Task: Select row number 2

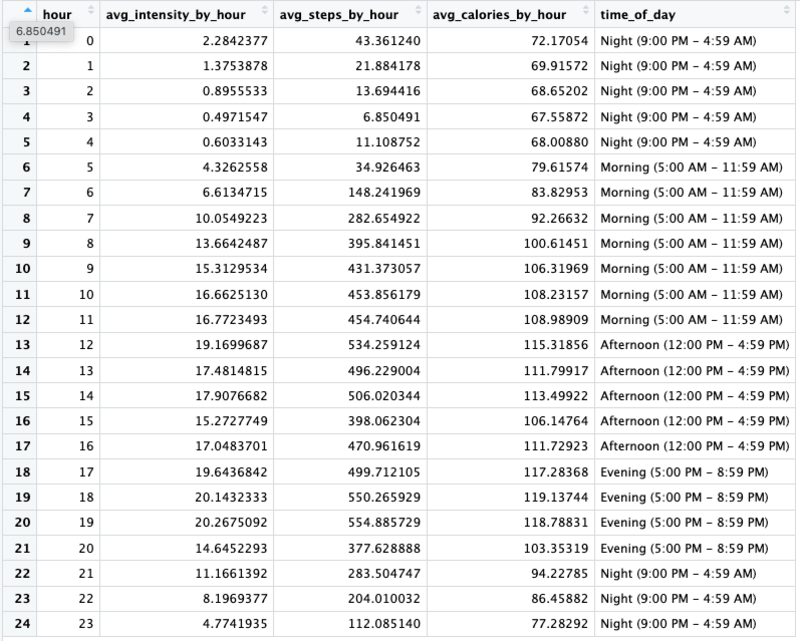Action: [26, 66]
